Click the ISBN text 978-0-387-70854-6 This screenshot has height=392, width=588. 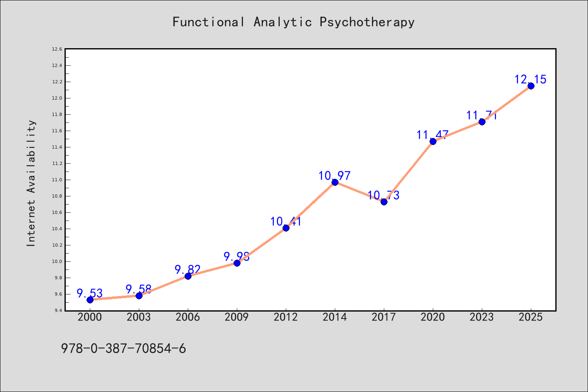[x=123, y=349]
